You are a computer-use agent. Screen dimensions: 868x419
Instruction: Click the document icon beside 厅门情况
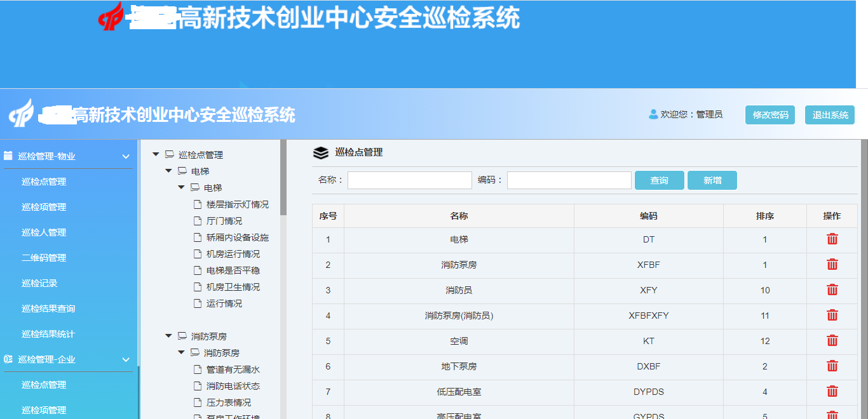tap(197, 220)
